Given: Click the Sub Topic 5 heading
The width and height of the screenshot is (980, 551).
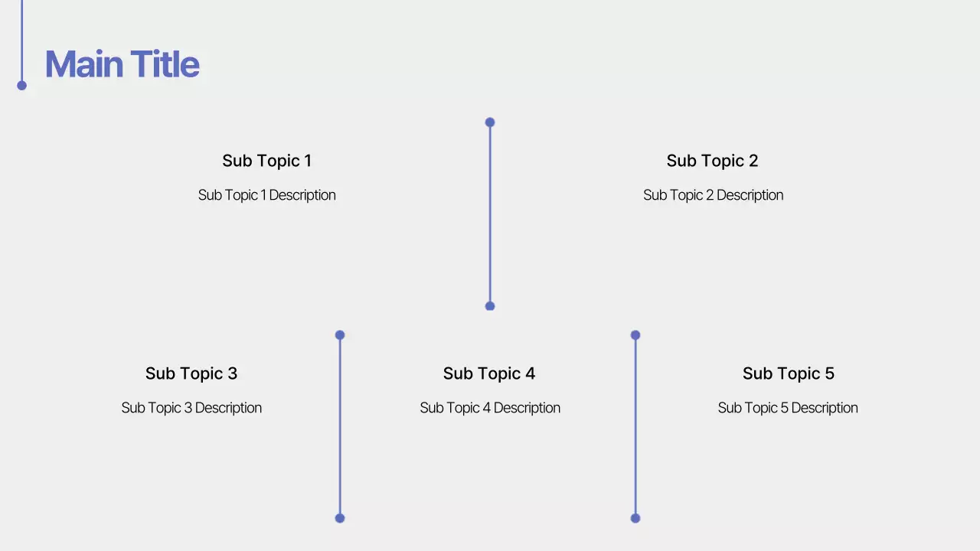Looking at the screenshot, I should (x=788, y=373).
